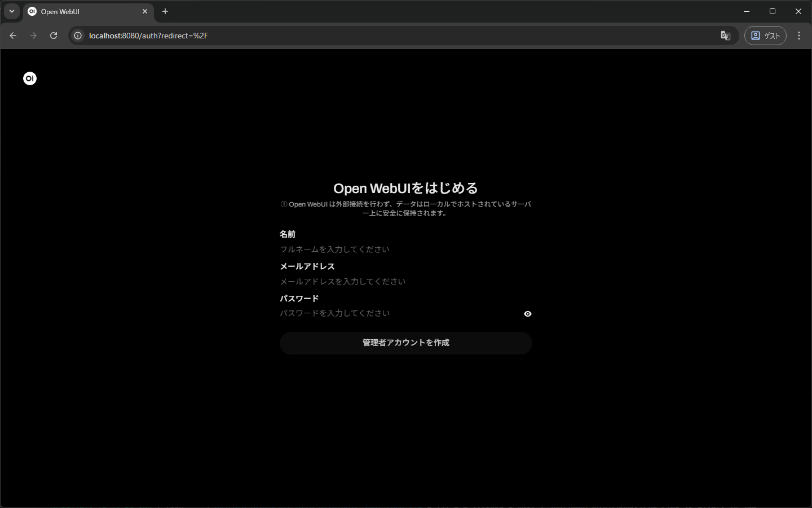The image size is (812, 508).
Task: Click the site information icon in address bar
Action: tap(78, 36)
